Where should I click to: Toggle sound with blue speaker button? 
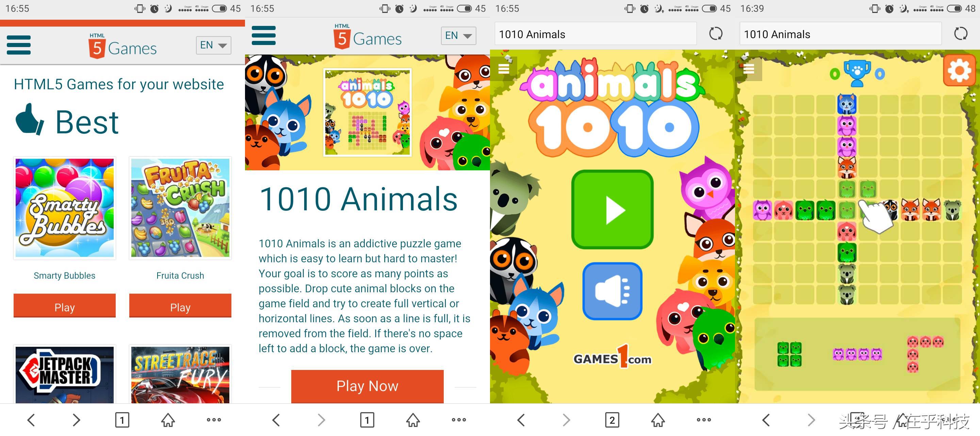(x=612, y=292)
